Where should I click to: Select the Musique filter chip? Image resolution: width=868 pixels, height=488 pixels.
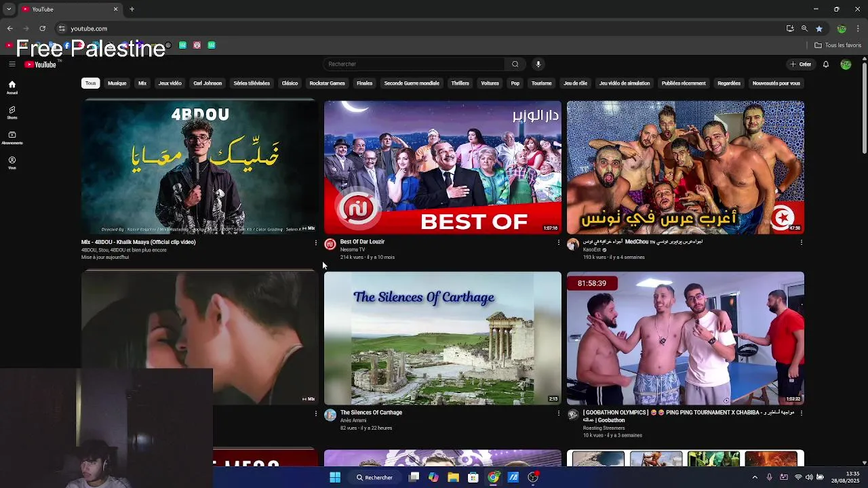point(117,83)
